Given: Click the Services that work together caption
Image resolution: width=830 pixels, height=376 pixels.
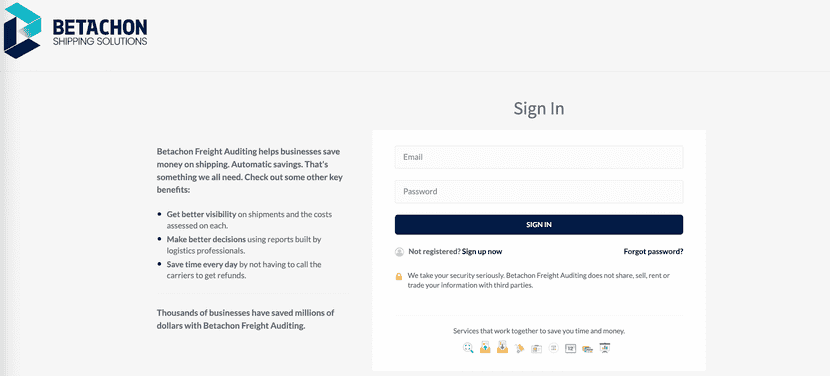Looking at the screenshot, I should click(x=539, y=331).
